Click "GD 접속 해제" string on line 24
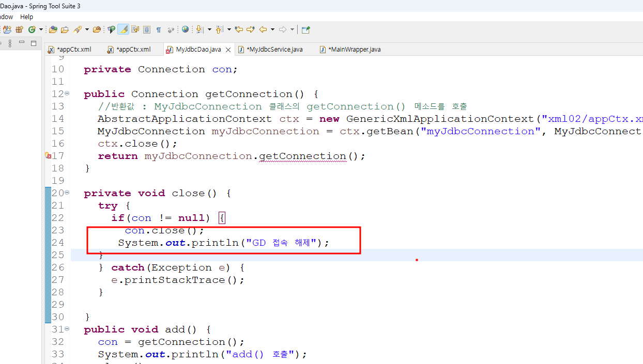 point(281,243)
